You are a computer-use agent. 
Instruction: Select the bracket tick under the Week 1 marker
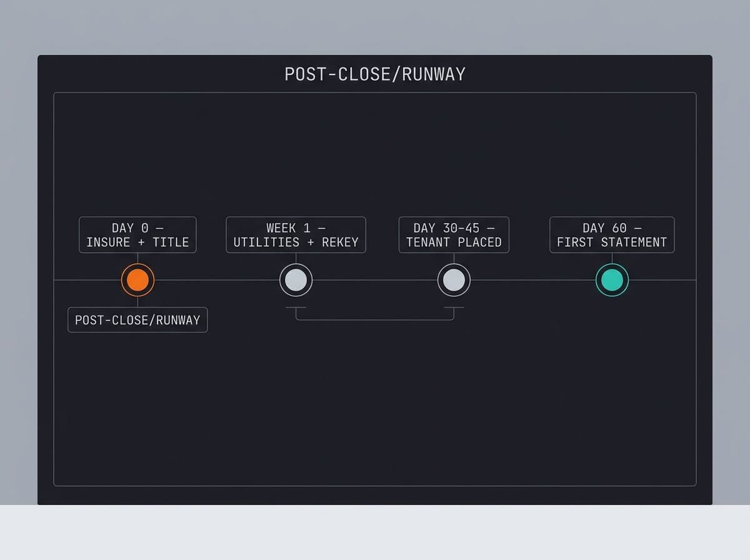click(x=296, y=307)
